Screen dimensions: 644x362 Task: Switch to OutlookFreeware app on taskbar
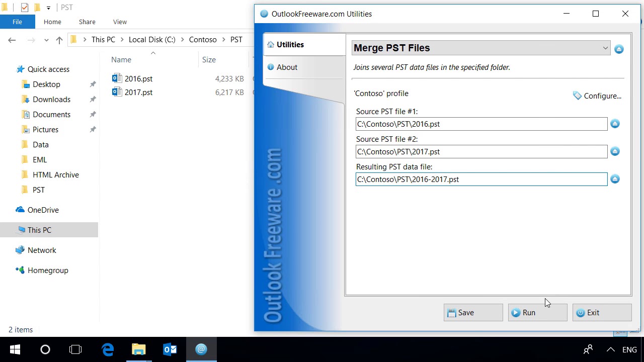pyautogui.click(x=201, y=349)
